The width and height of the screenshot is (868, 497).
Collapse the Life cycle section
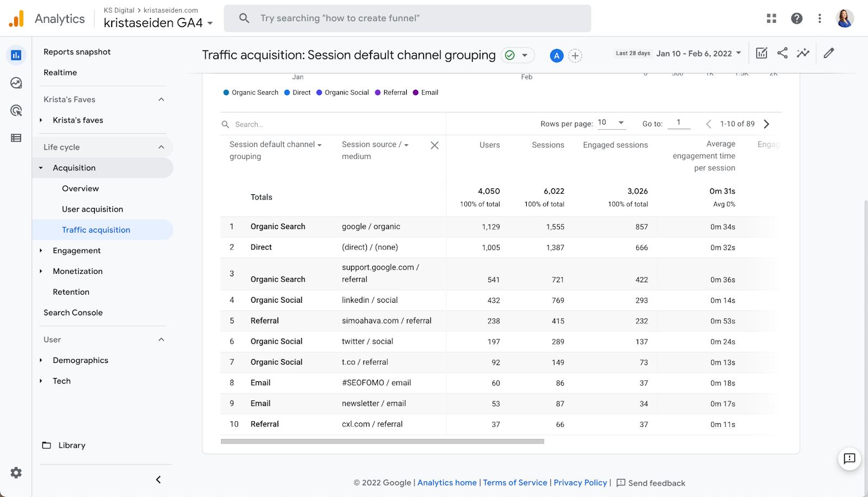pos(161,147)
